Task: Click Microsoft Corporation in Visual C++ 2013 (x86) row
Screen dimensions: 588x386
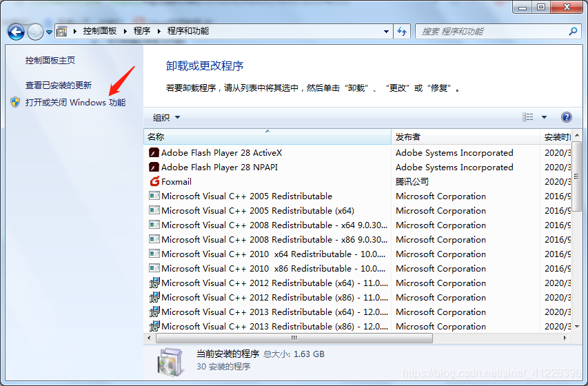Action: (440, 327)
